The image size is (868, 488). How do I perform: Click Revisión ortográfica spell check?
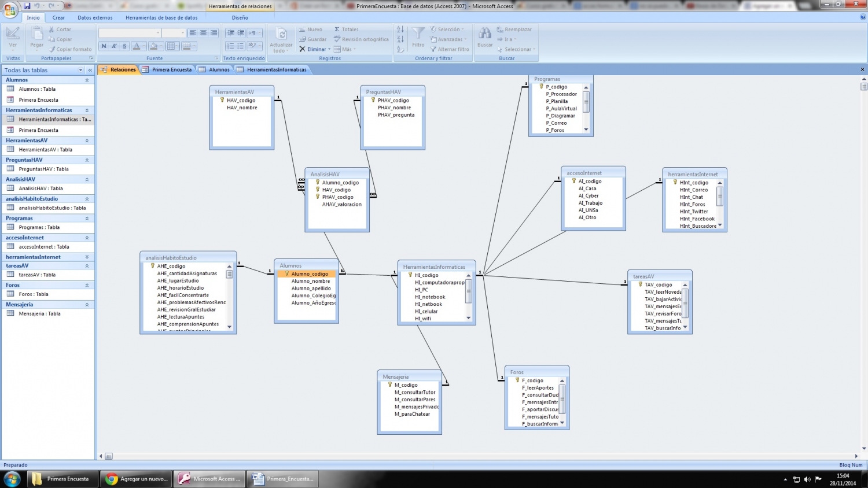click(361, 39)
